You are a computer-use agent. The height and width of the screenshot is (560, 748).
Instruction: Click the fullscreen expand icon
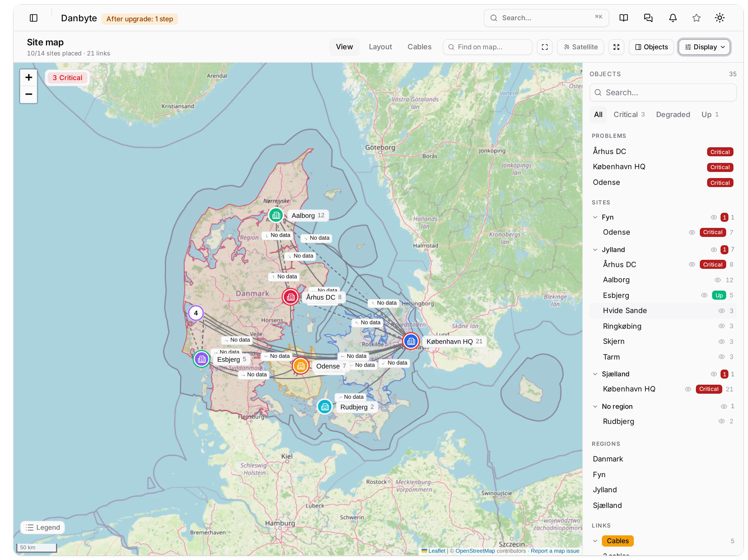pyautogui.click(x=617, y=47)
